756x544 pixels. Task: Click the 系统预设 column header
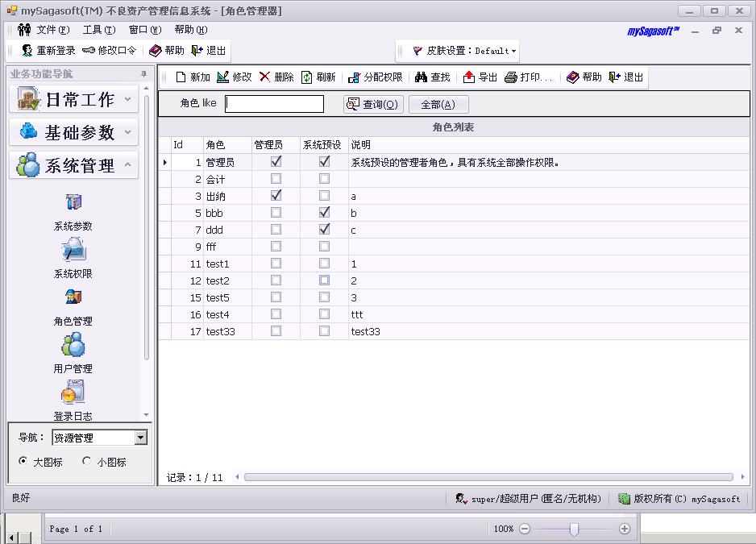pos(324,145)
